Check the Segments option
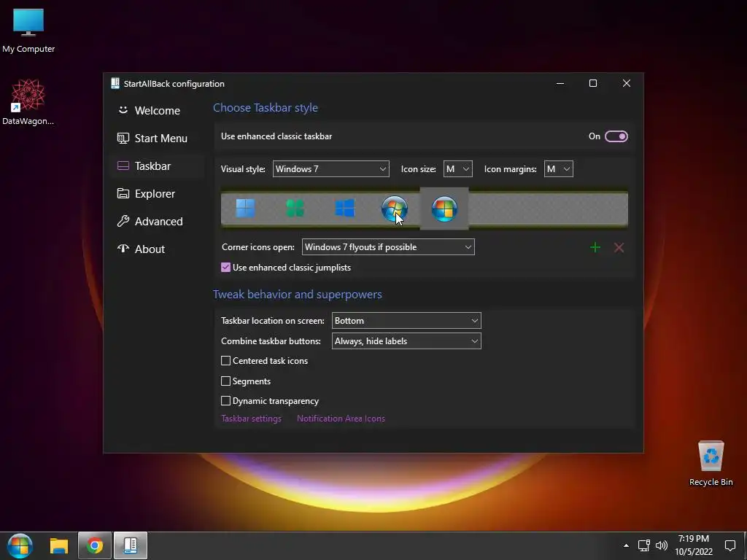This screenshot has width=747, height=560. 226,381
